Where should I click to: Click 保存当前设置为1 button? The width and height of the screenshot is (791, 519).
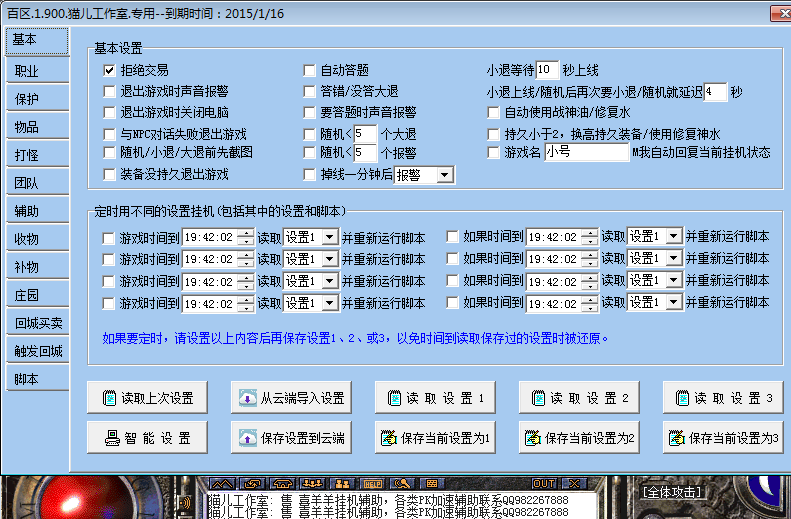coord(435,438)
